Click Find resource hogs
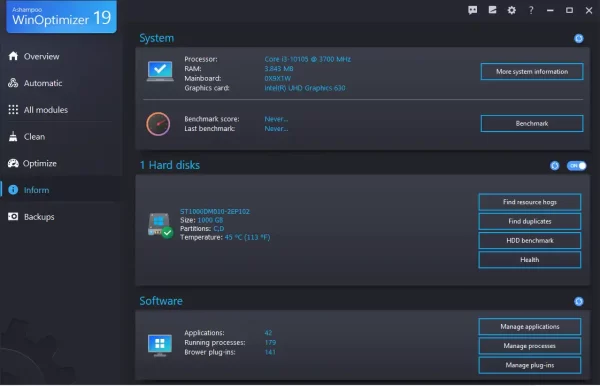This screenshot has width=600, height=386. (530, 202)
